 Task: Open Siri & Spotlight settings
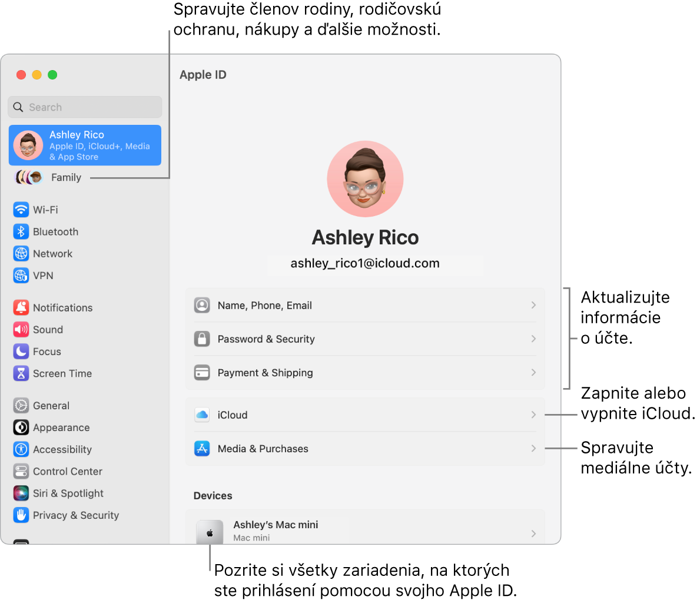click(21, 493)
